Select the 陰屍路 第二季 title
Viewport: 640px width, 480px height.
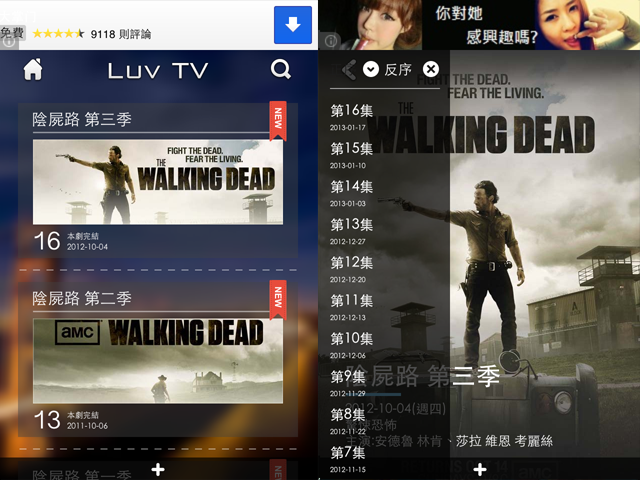coord(82,298)
